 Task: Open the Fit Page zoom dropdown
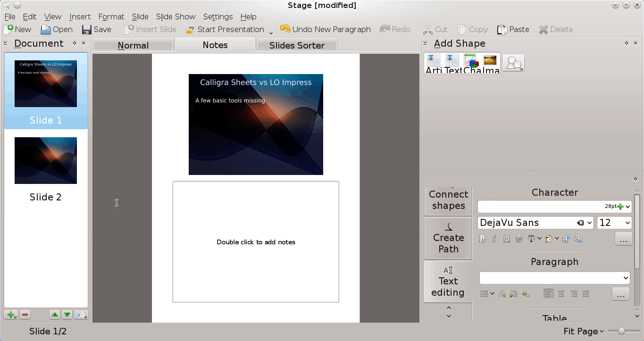click(x=584, y=331)
